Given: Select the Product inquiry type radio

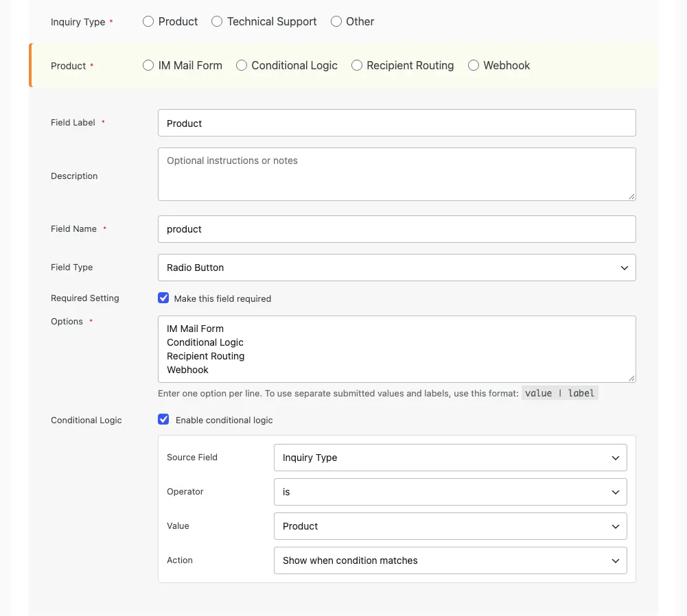Looking at the screenshot, I should [x=148, y=21].
